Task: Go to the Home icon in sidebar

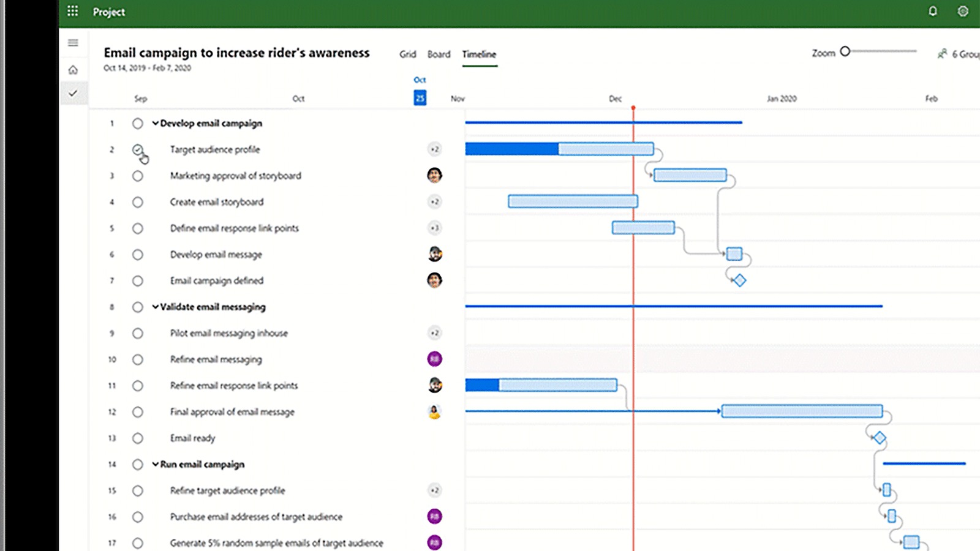Action: [73, 70]
